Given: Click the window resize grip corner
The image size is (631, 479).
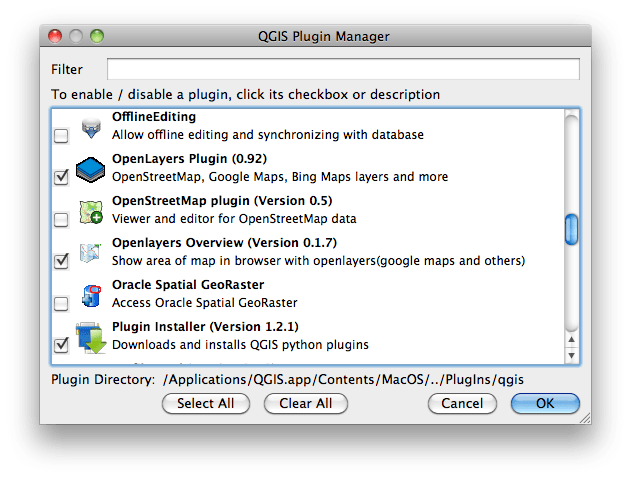Looking at the screenshot, I should click(x=585, y=418).
